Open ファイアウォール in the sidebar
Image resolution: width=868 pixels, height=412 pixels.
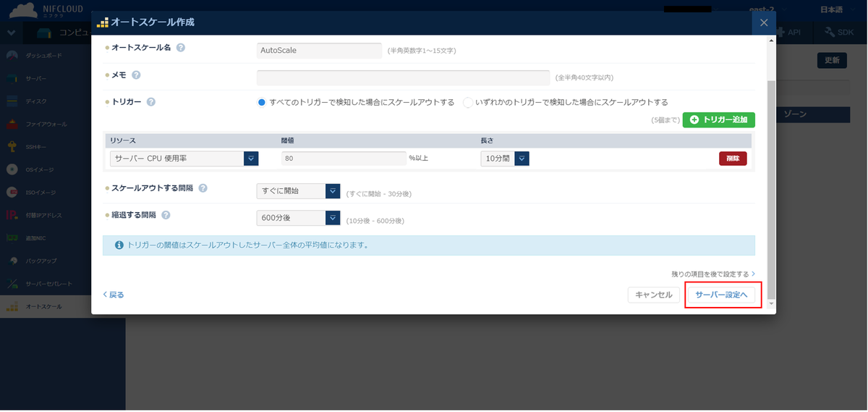pos(46,125)
